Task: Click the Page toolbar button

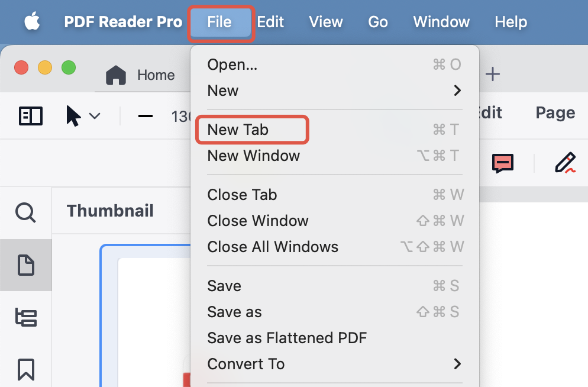Action: (x=555, y=113)
